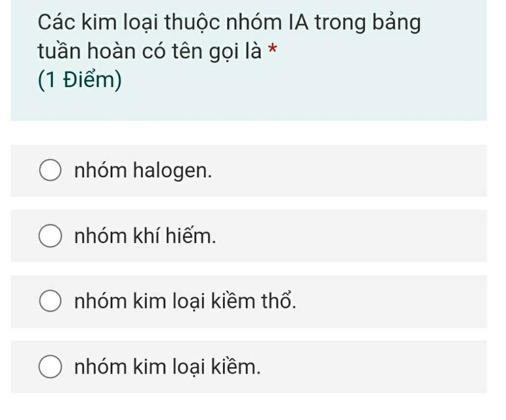Screen dimensions: 506x420
Task: Select the 'nhóm halogen.' radio button
Action: (50, 170)
